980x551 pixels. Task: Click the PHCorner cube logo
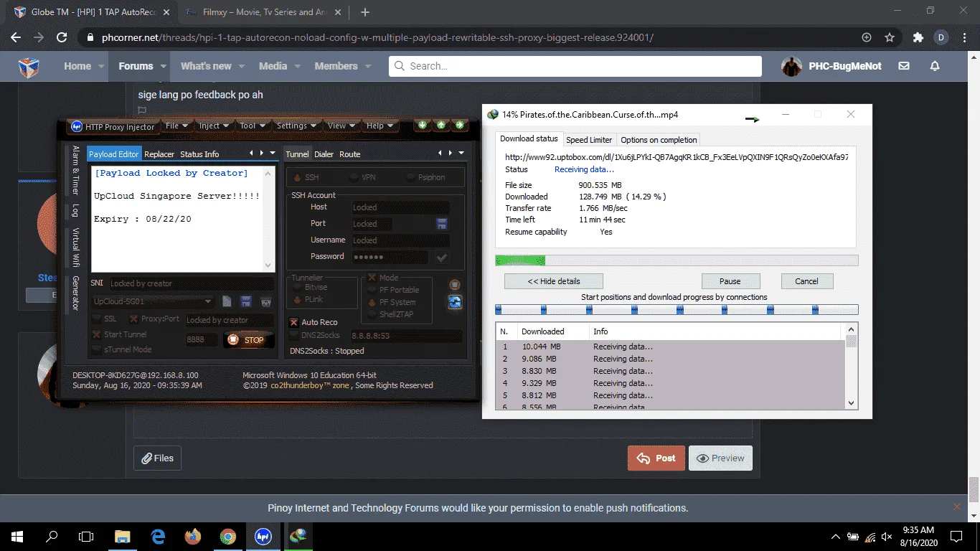tap(29, 67)
